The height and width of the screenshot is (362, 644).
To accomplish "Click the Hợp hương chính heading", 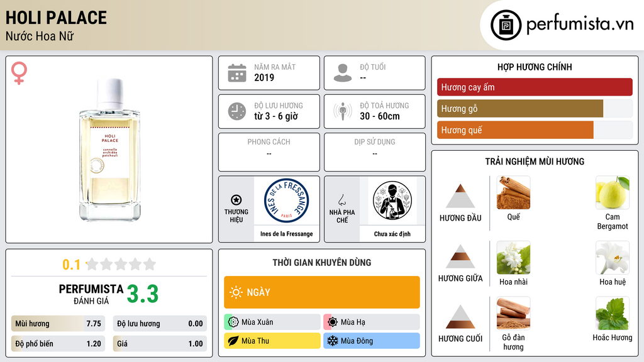I will point(535,67).
